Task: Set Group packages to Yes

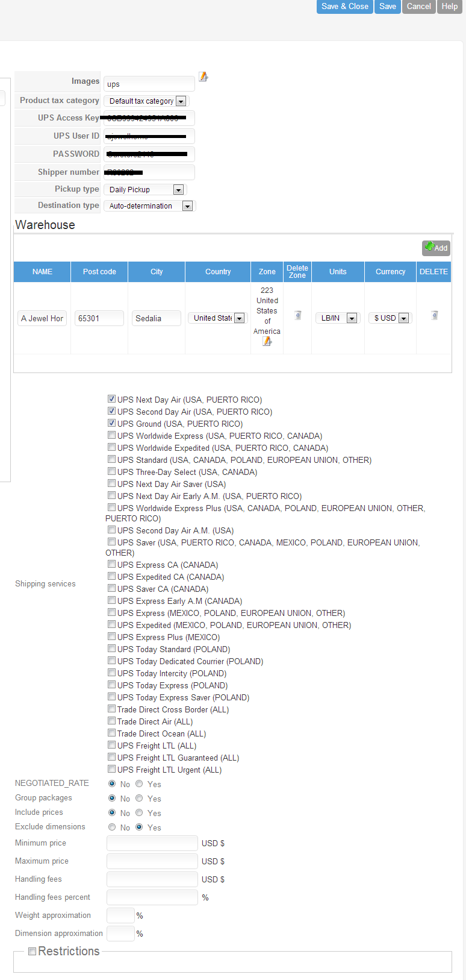Action: point(139,798)
